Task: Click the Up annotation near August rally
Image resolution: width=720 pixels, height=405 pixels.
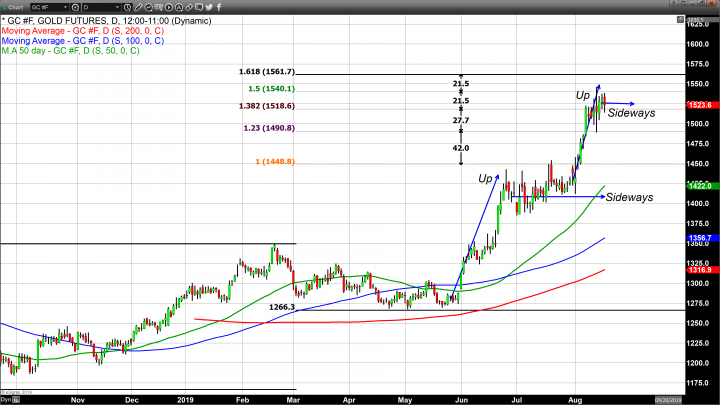Action: click(582, 96)
